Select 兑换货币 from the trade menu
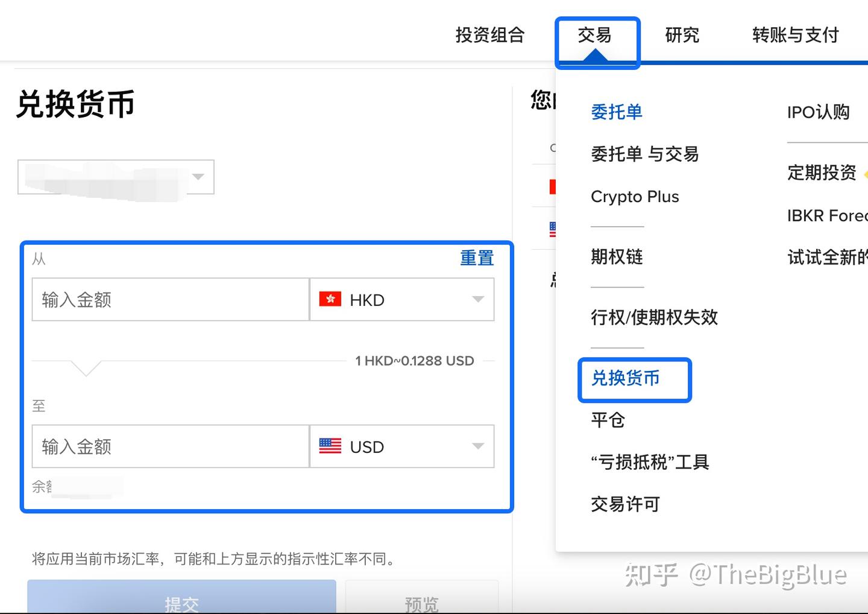Screen dimensions: 868x614 click(625, 379)
